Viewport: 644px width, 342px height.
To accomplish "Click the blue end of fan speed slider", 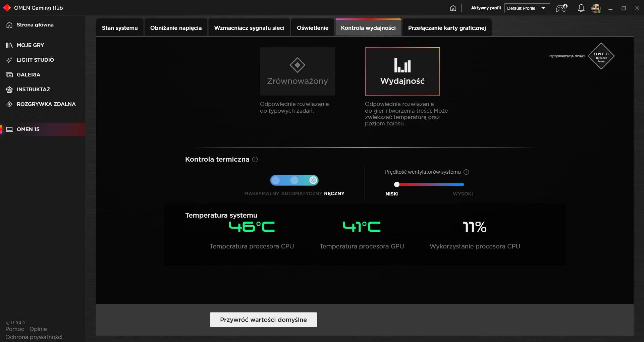I will [x=462, y=184].
